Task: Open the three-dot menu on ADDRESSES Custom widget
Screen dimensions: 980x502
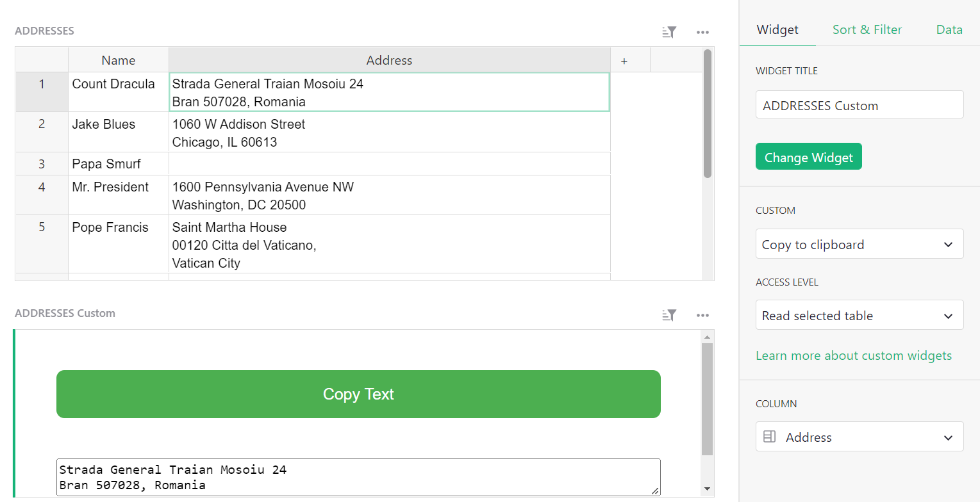Action: pos(702,315)
